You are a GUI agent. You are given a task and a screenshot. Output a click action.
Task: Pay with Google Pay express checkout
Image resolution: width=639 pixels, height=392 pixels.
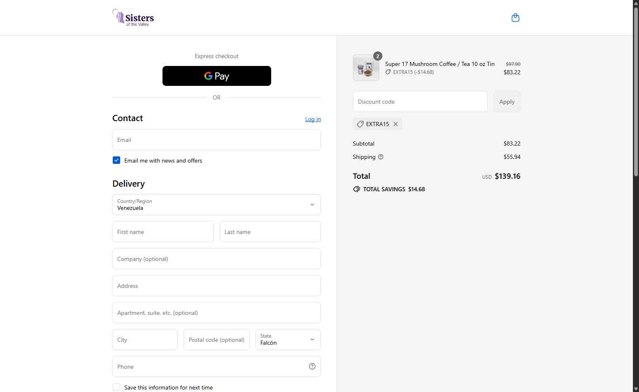coord(216,76)
